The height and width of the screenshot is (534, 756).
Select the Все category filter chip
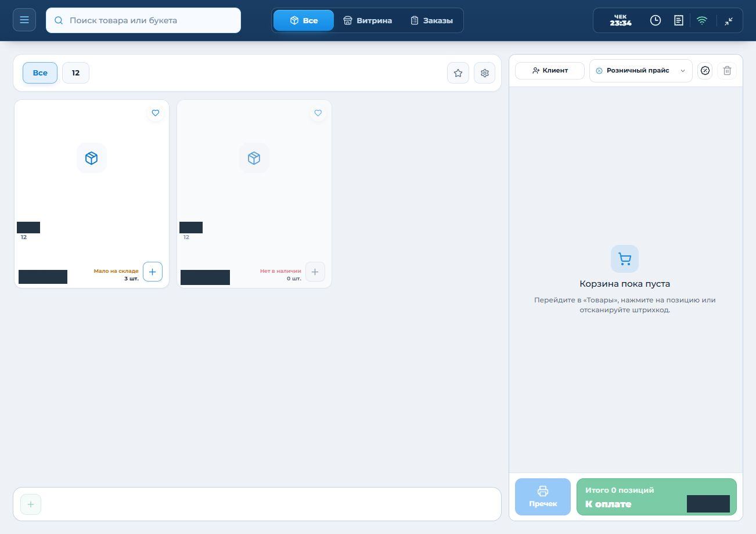coord(40,73)
